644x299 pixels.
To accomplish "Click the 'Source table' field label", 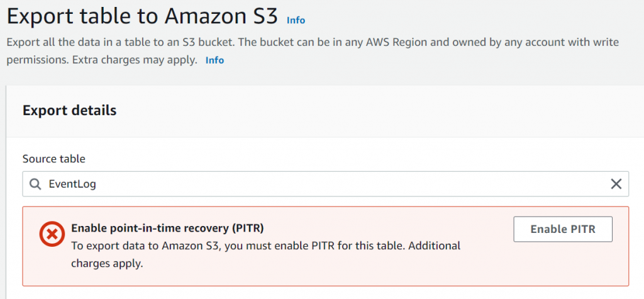I will pos(53,159).
